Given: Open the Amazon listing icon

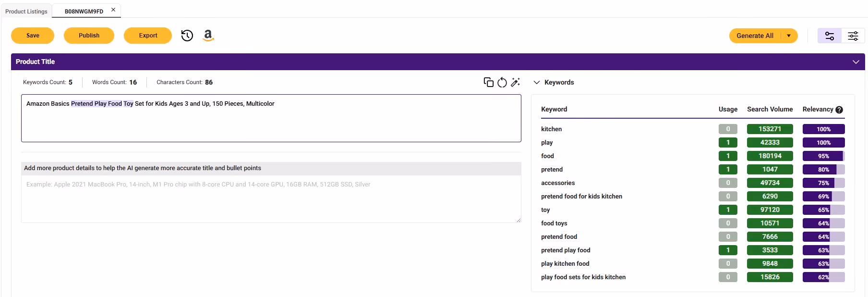Looking at the screenshot, I should click(208, 36).
